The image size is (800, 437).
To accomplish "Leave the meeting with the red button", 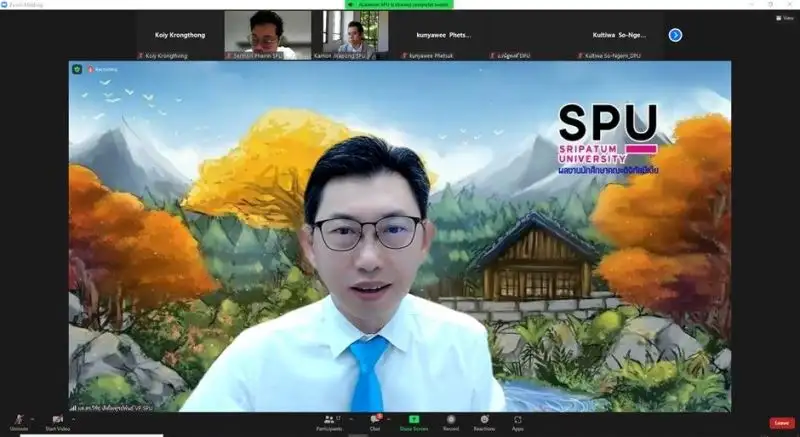I will [x=782, y=423].
